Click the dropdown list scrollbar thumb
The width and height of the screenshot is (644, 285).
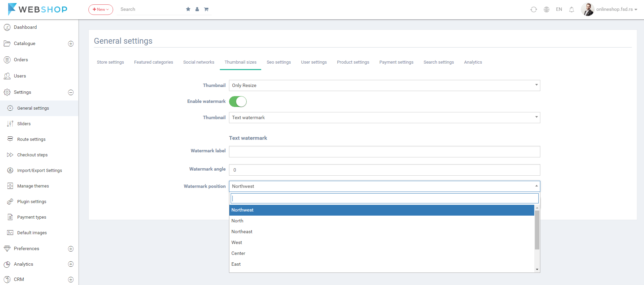point(537,230)
